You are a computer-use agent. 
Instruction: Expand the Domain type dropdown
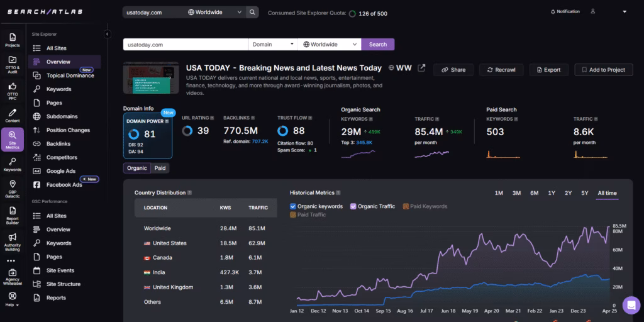coord(272,45)
